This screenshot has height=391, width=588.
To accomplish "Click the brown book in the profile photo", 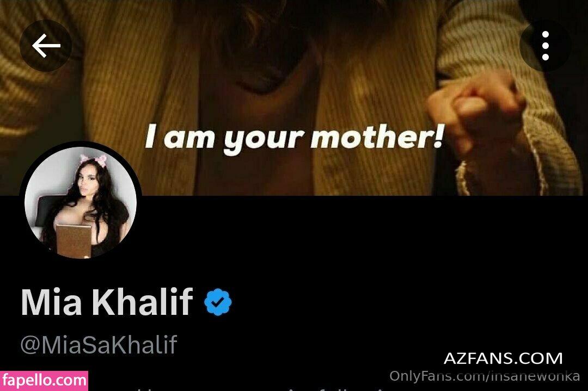I will click(74, 241).
